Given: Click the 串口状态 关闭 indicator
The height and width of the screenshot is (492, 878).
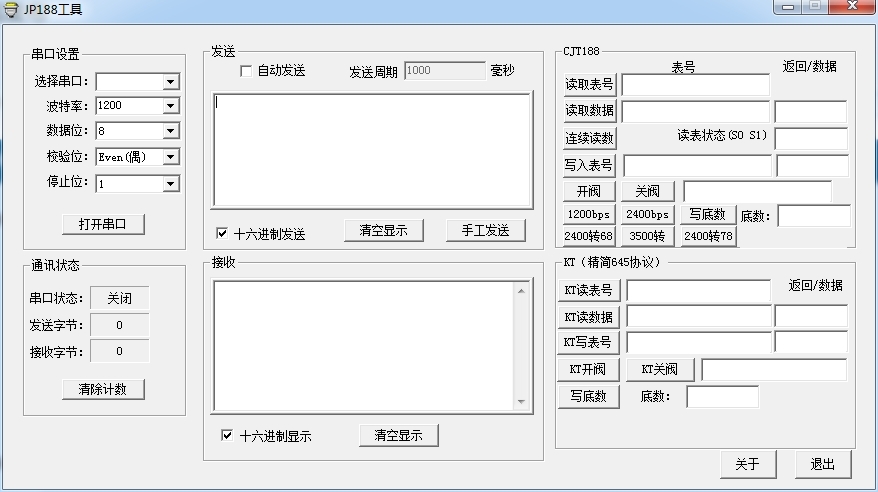Looking at the screenshot, I should pyautogui.click(x=120, y=298).
